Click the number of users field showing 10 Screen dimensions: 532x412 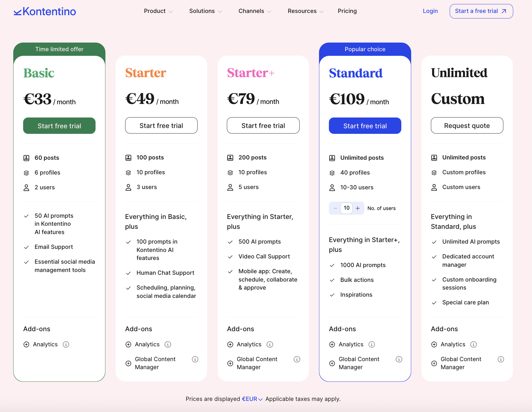coord(346,208)
